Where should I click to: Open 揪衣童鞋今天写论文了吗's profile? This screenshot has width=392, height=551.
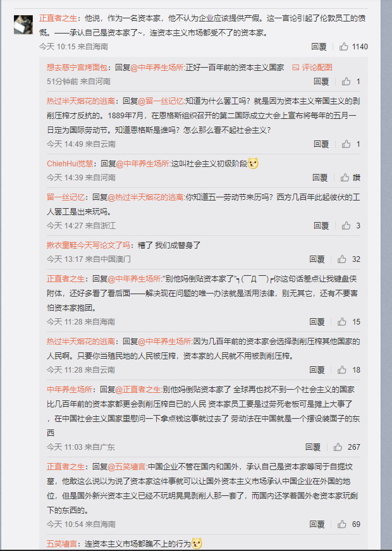pyautogui.click(x=88, y=245)
